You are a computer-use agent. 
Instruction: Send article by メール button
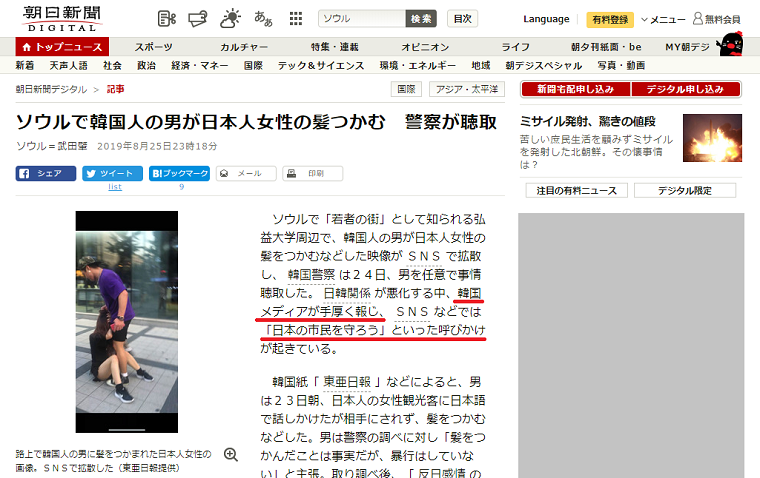click(x=246, y=173)
